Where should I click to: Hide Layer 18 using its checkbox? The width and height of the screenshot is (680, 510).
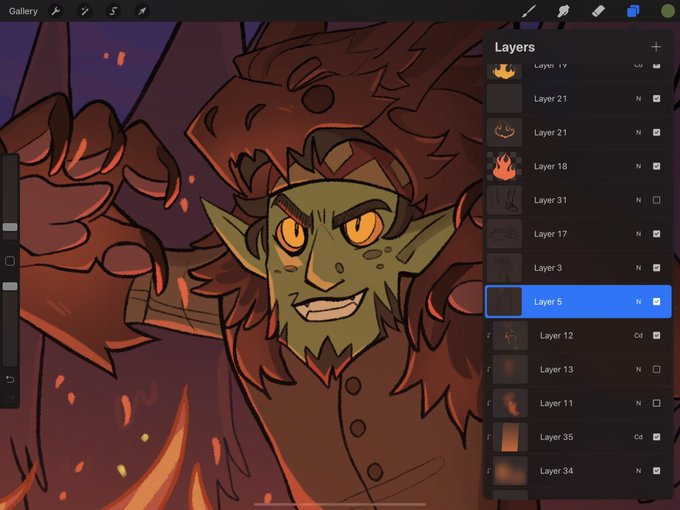pyautogui.click(x=657, y=166)
